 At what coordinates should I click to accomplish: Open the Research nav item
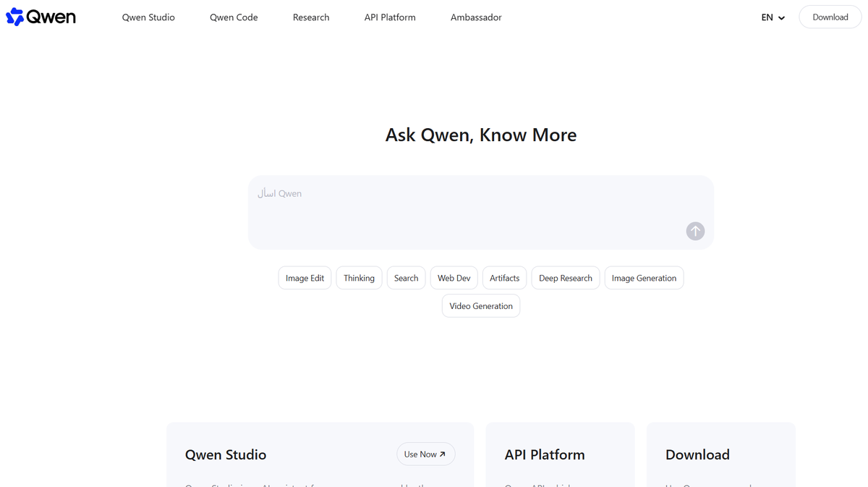[x=311, y=17]
